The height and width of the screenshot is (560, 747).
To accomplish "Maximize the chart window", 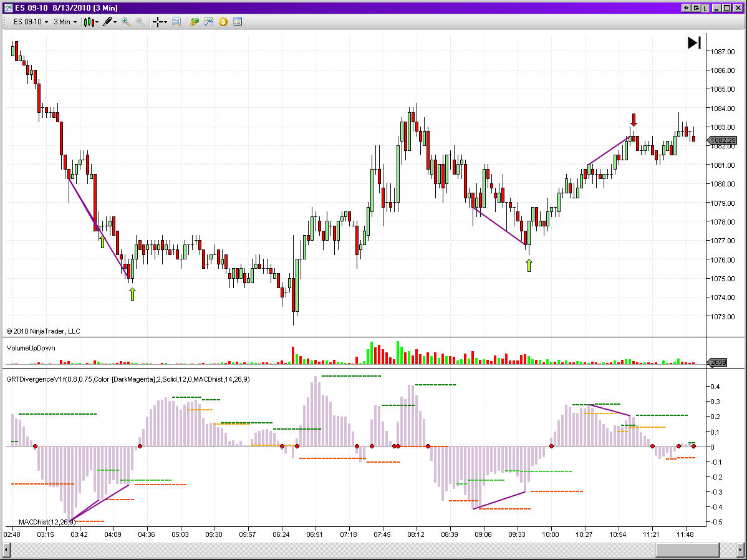I will [727, 8].
